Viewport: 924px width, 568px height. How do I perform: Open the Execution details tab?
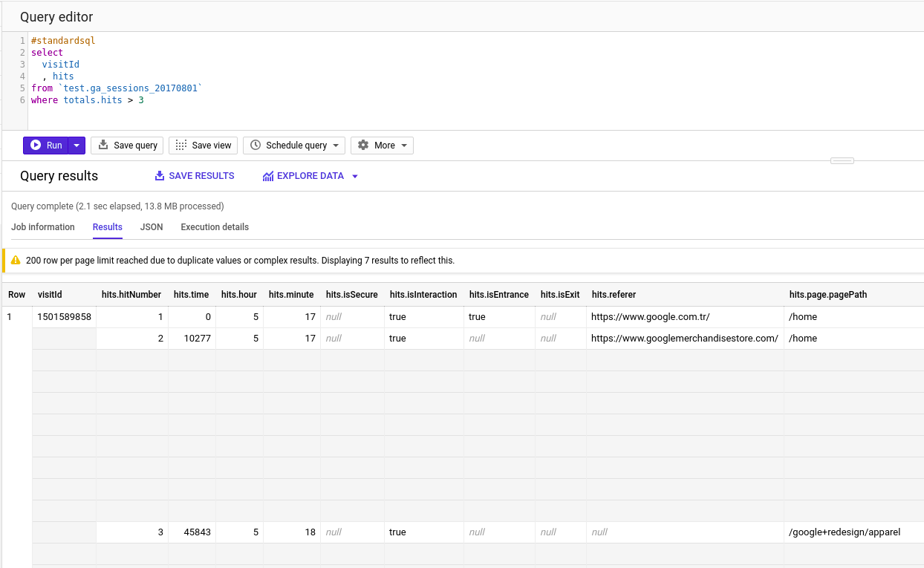pyautogui.click(x=214, y=227)
